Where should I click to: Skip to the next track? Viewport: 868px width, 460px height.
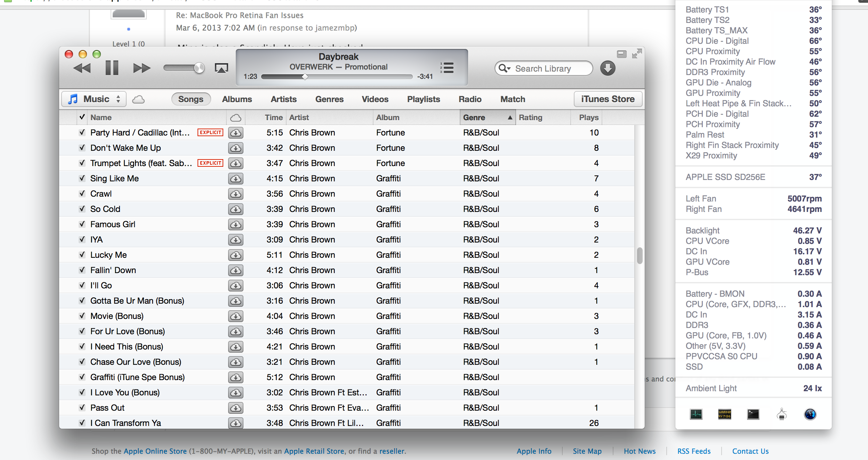pos(142,68)
